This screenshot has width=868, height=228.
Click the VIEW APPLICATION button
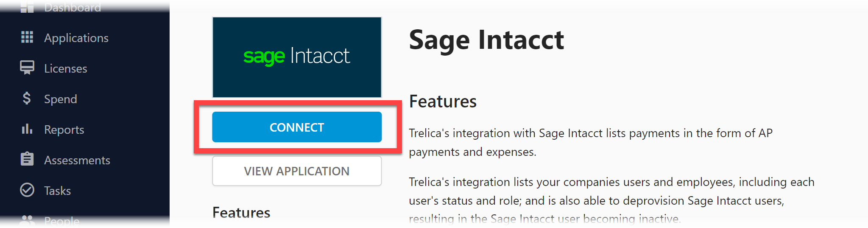(x=297, y=171)
